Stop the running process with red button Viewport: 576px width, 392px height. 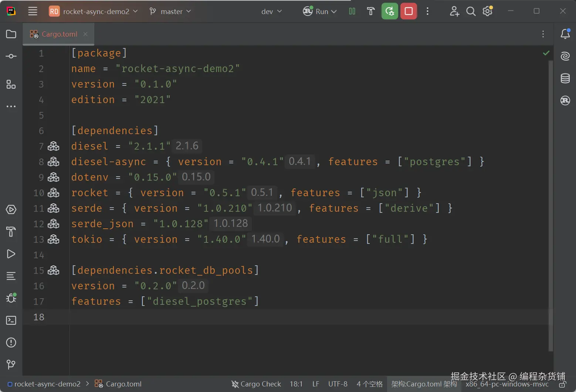[409, 11]
